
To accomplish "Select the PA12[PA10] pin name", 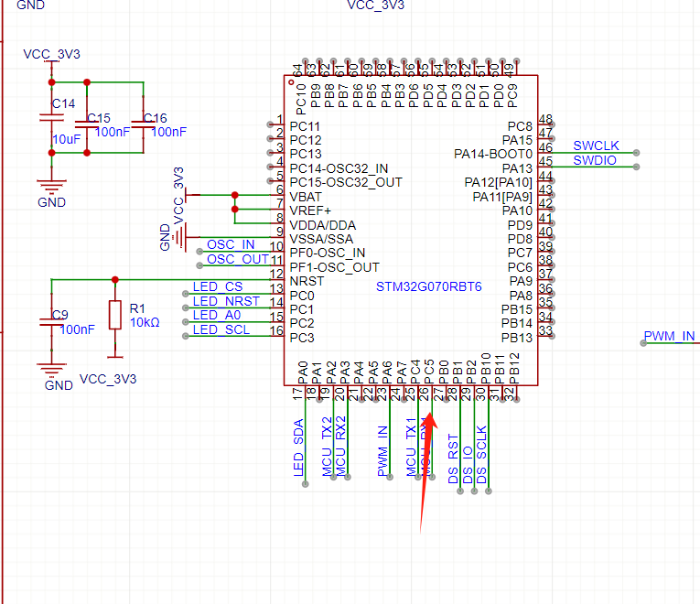I will (499, 183).
